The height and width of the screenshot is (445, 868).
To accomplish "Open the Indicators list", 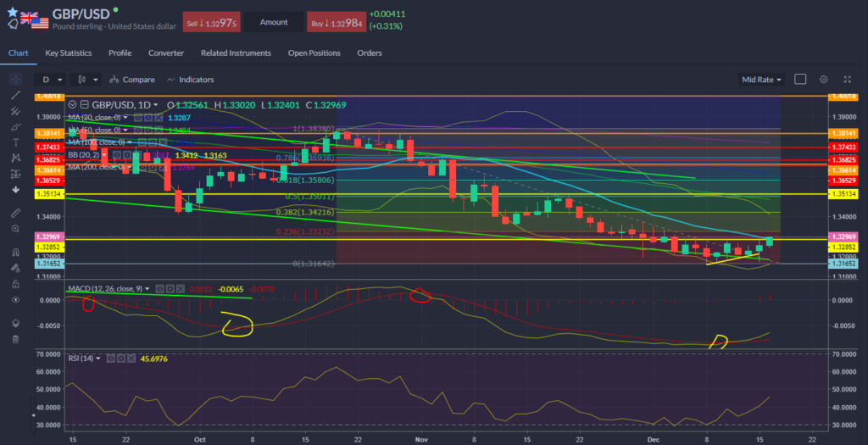I will [190, 80].
